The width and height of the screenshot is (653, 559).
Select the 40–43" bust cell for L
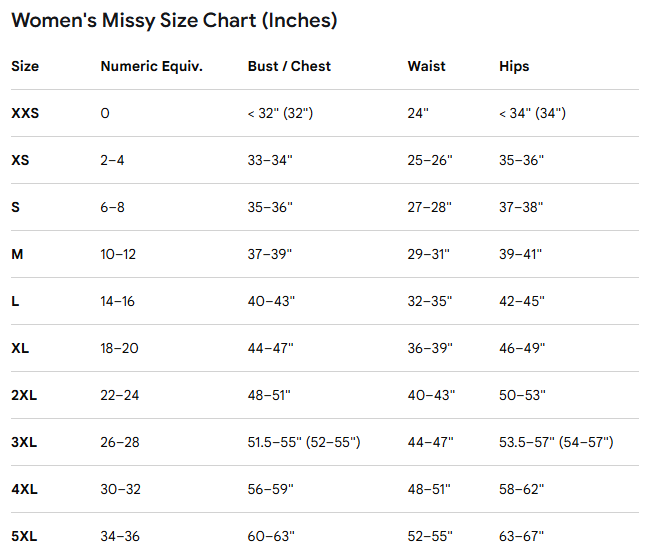click(271, 301)
